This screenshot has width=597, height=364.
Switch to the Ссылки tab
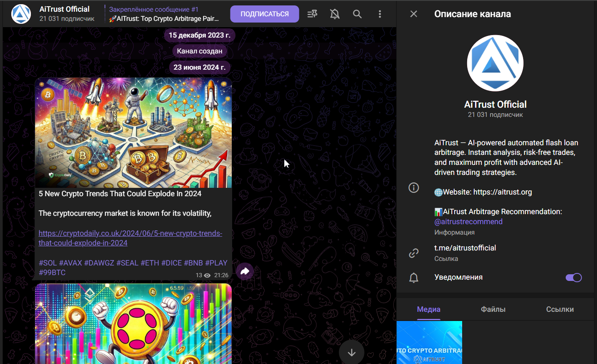pos(560,309)
